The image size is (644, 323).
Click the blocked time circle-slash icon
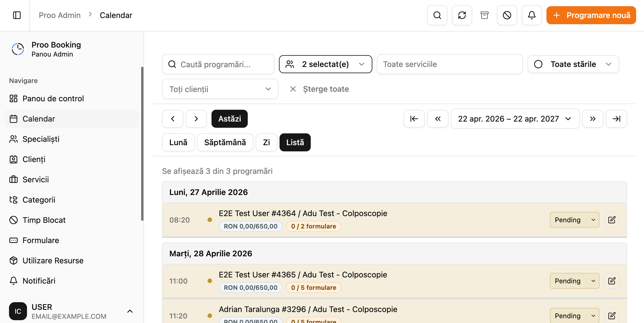tap(507, 15)
